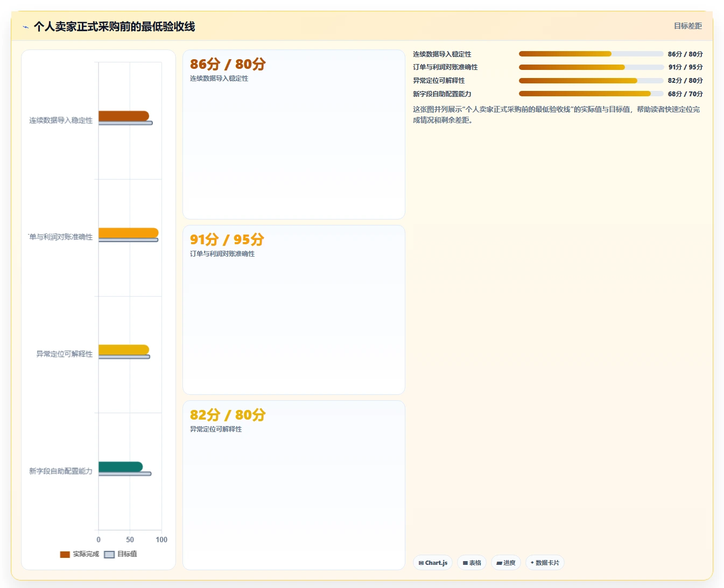Open the 86分 / 80分 data card
The height and width of the screenshot is (588, 724).
(x=294, y=134)
